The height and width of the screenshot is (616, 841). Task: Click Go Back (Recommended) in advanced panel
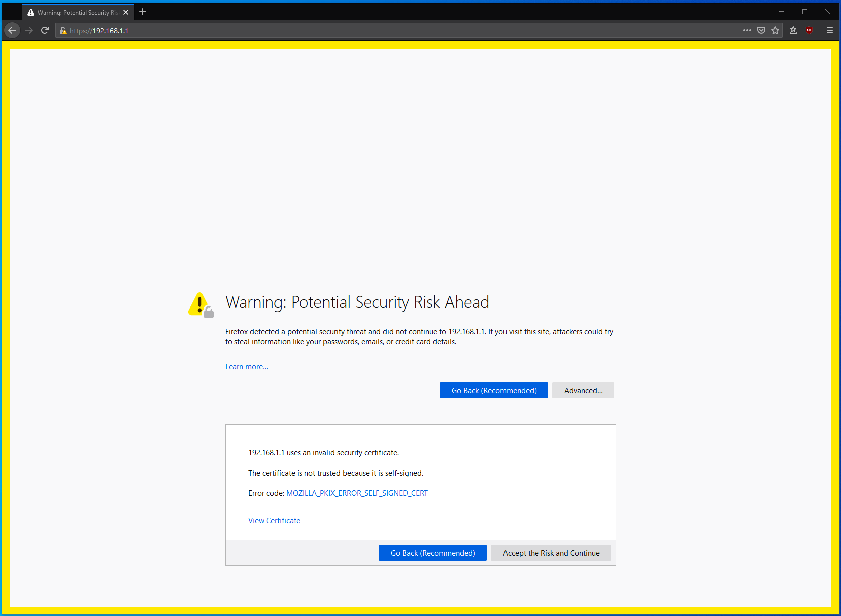[x=433, y=553]
